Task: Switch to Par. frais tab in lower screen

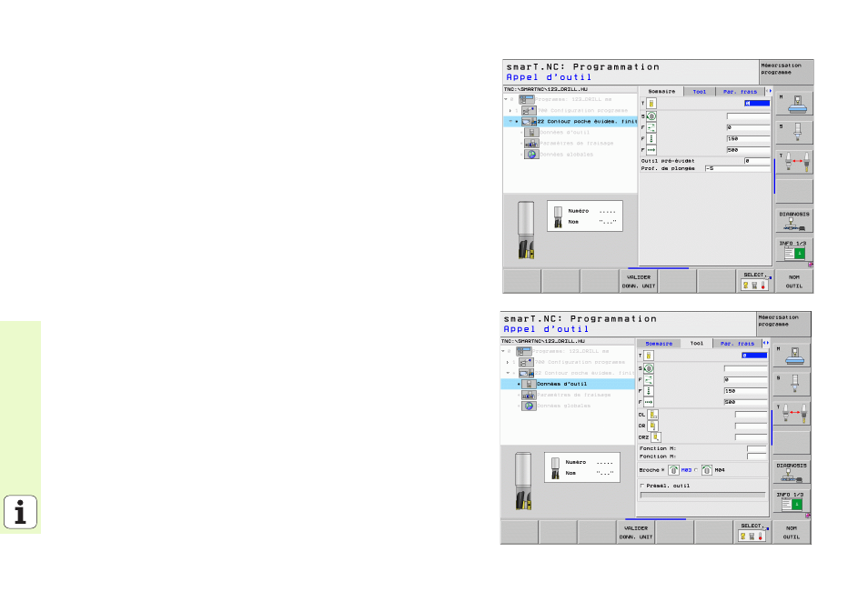Action: [737, 344]
